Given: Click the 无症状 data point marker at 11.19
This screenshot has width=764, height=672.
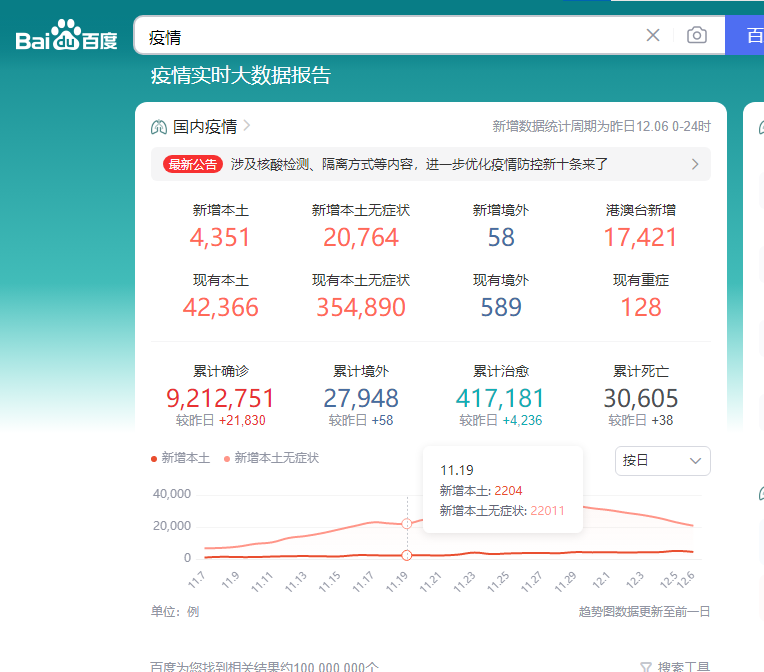Looking at the screenshot, I should pyautogui.click(x=407, y=524).
